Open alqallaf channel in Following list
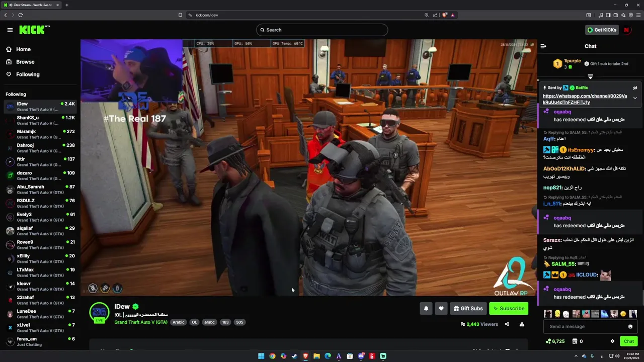Screen dimensions: 644x362 point(39,231)
